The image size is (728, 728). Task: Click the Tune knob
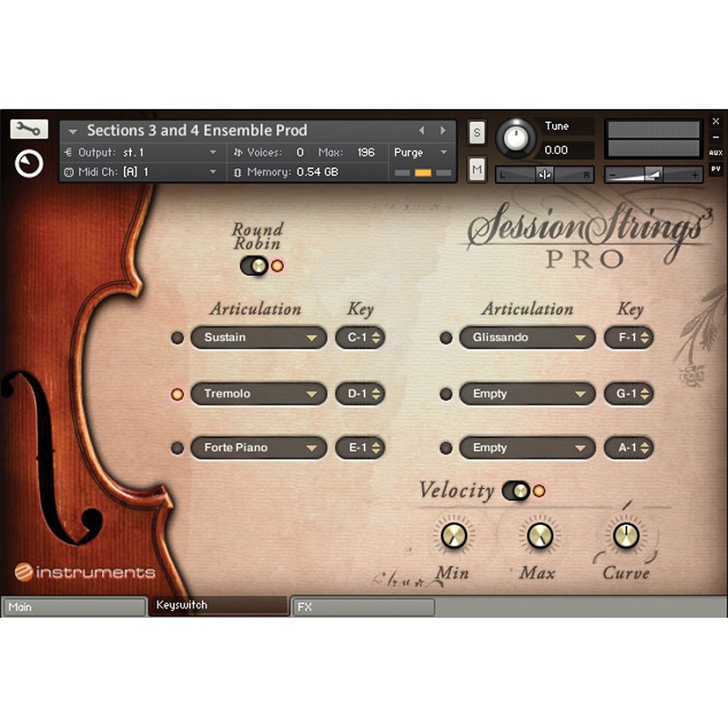click(x=517, y=138)
